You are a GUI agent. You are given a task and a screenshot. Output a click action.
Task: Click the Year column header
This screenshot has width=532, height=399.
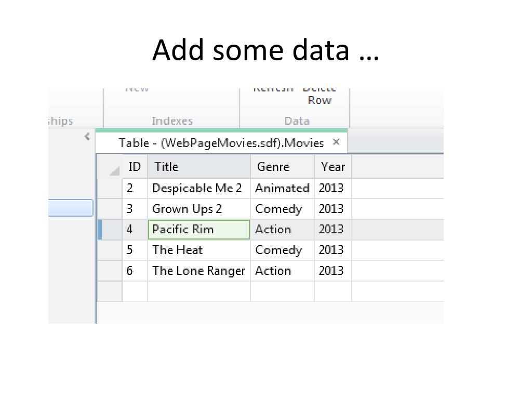point(333,166)
